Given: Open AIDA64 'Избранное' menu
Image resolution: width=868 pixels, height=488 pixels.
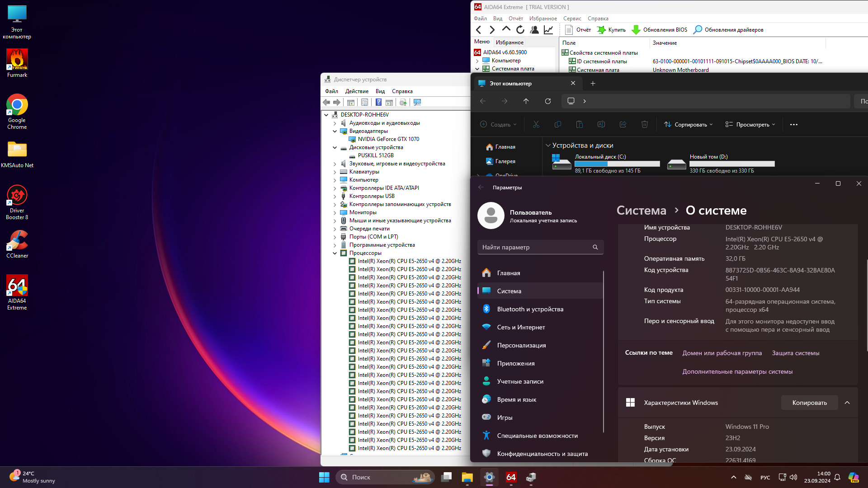Looking at the screenshot, I should click(543, 19).
